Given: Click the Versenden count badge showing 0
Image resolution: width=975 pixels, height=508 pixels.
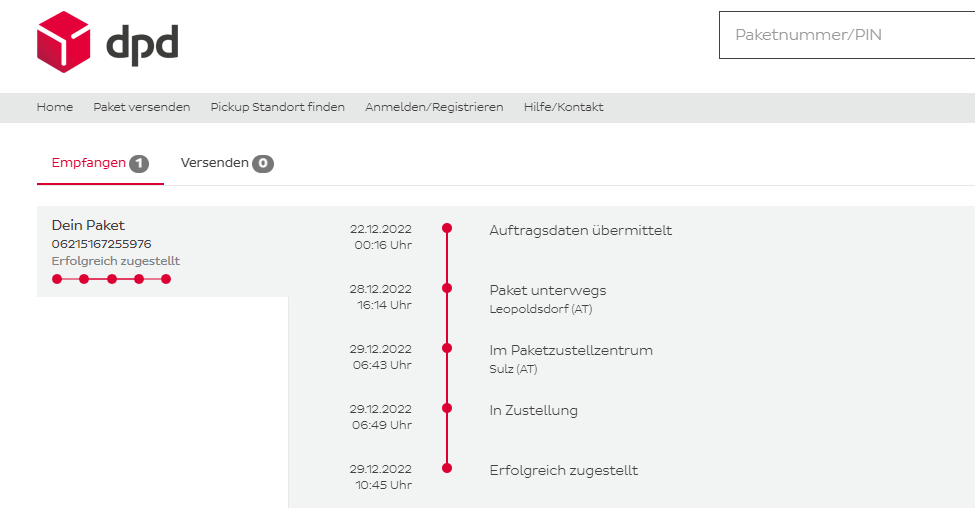Looking at the screenshot, I should (x=263, y=164).
